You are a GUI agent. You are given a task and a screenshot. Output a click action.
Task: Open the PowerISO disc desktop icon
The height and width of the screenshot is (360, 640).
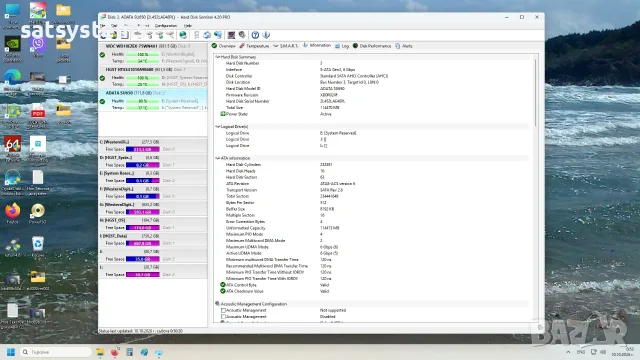point(38,213)
